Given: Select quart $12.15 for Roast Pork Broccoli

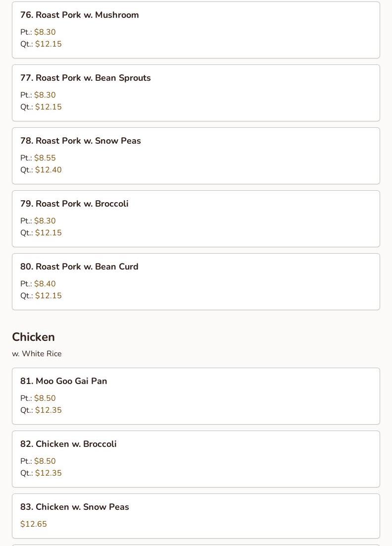Looking at the screenshot, I should 48,233.
